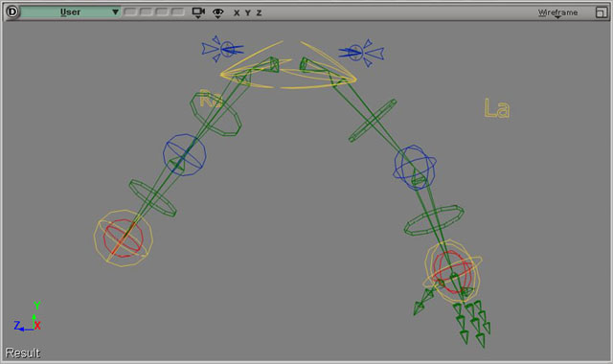Select the right yellow arc shoulder control
Viewport: 613px width, 364px height.
click(317, 65)
